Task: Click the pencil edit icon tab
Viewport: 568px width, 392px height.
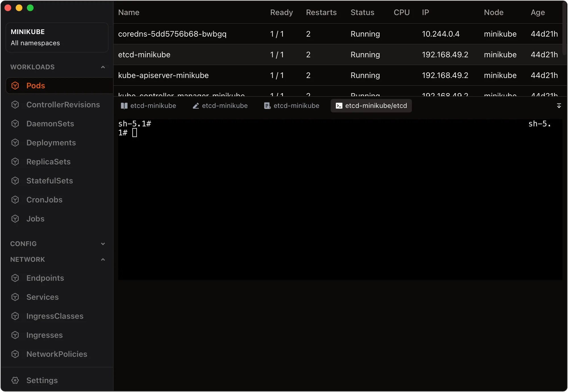Action: point(196,106)
